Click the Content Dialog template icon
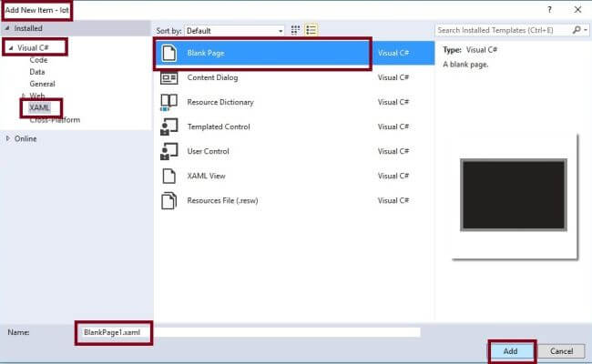The width and height of the screenshot is (592, 364). [x=168, y=77]
